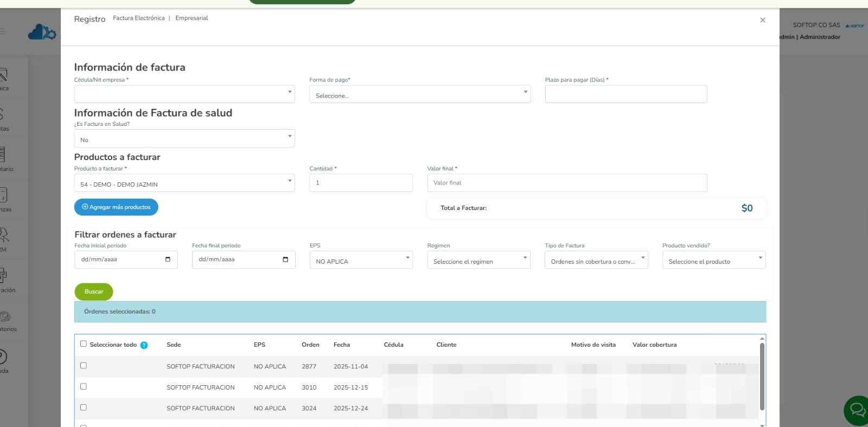868x427 pixels.
Task: Close the Registro dialog with X
Action: (x=762, y=20)
